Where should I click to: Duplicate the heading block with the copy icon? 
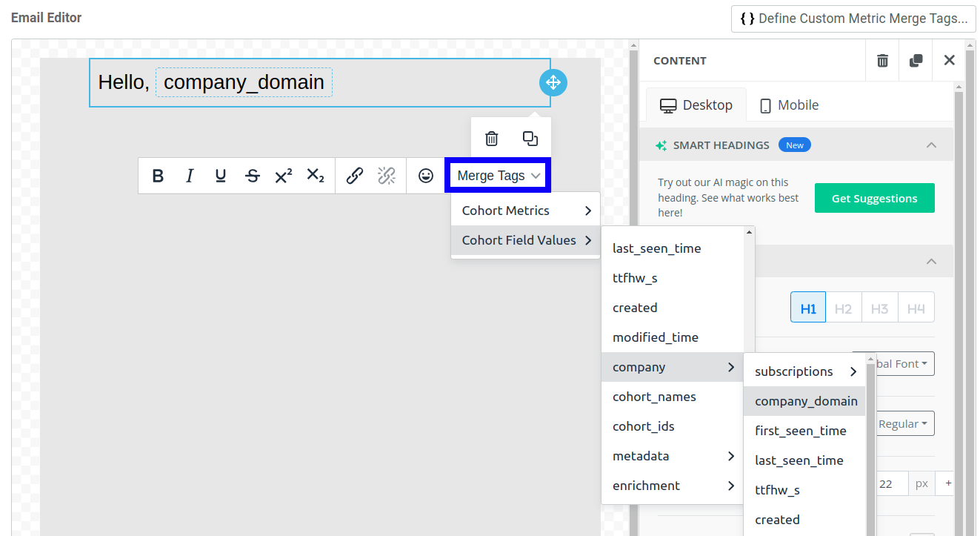point(529,138)
